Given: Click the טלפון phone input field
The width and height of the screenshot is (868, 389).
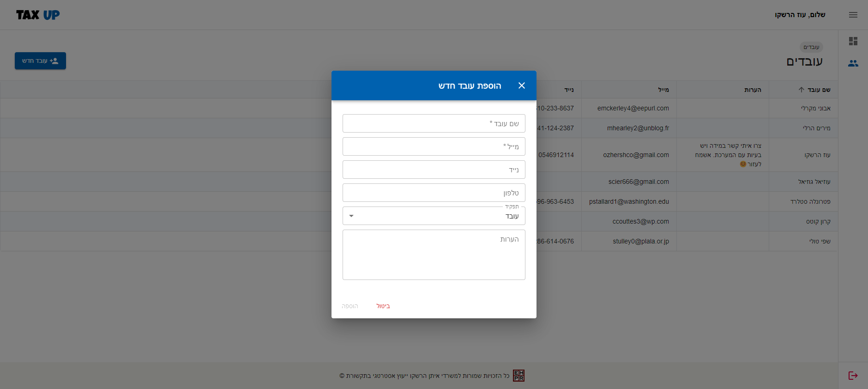Looking at the screenshot, I should pos(434,193).
